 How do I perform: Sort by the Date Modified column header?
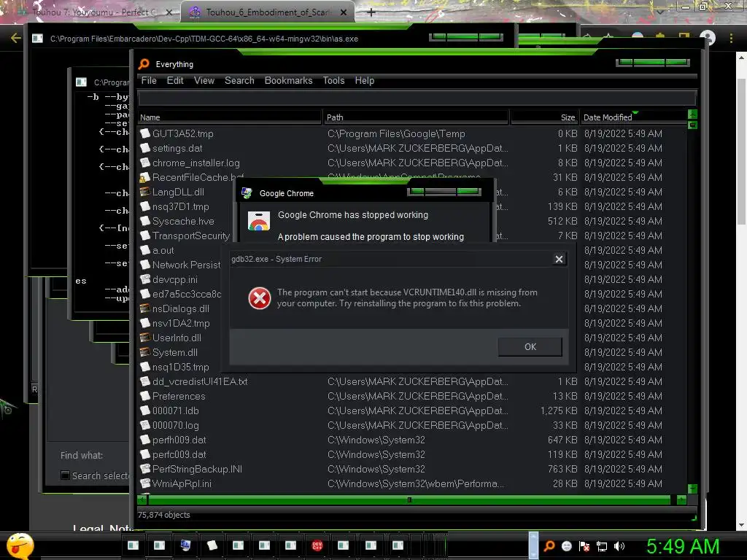coord(633,117)
